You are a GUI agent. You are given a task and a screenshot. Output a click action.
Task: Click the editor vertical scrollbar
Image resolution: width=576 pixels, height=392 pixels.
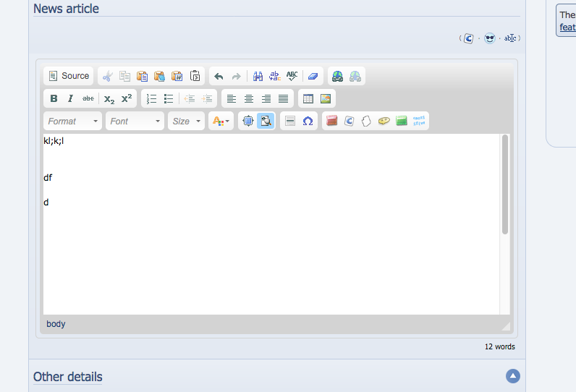pyautogui.click(x=505, y=184)
